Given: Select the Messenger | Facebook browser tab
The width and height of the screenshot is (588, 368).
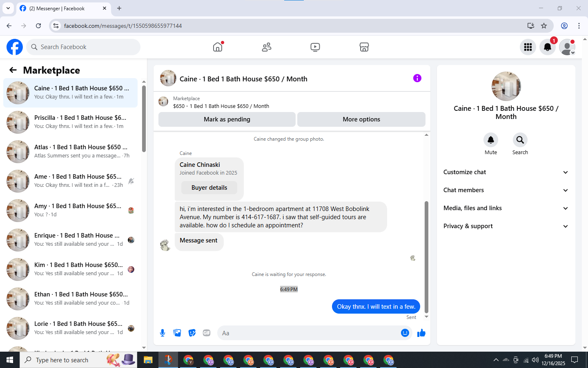Looking at the screenshot, I should [63, 9].
